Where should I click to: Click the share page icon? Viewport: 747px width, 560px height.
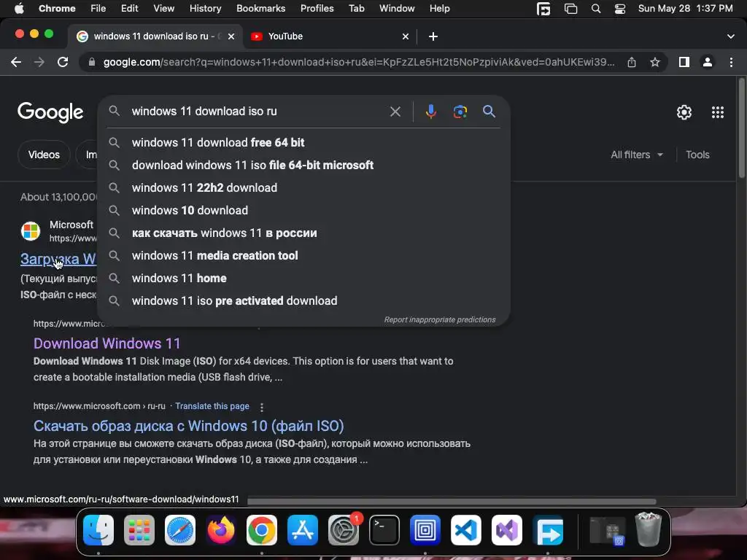point(632,62)
